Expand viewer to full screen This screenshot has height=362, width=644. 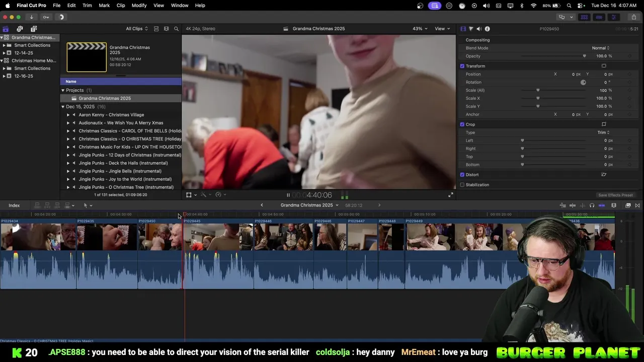[x=451, y=195]
